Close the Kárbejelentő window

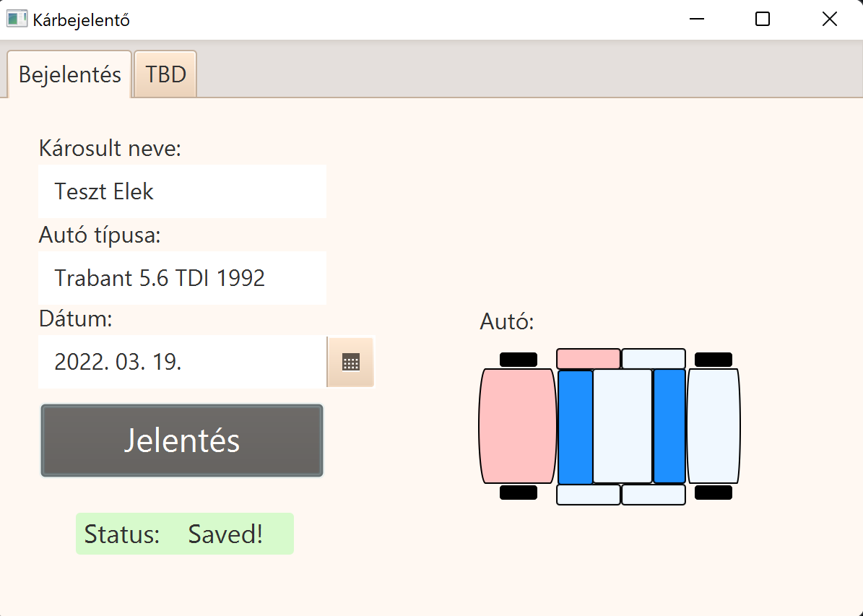(x=830, y=19)
